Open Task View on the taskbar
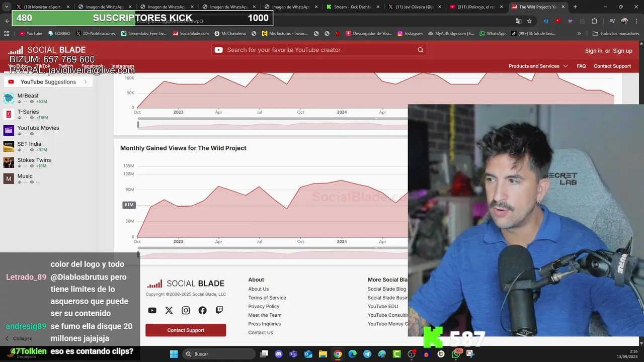Image resolution: width=644 pixels, height=362 pixels. coord(264,354)
